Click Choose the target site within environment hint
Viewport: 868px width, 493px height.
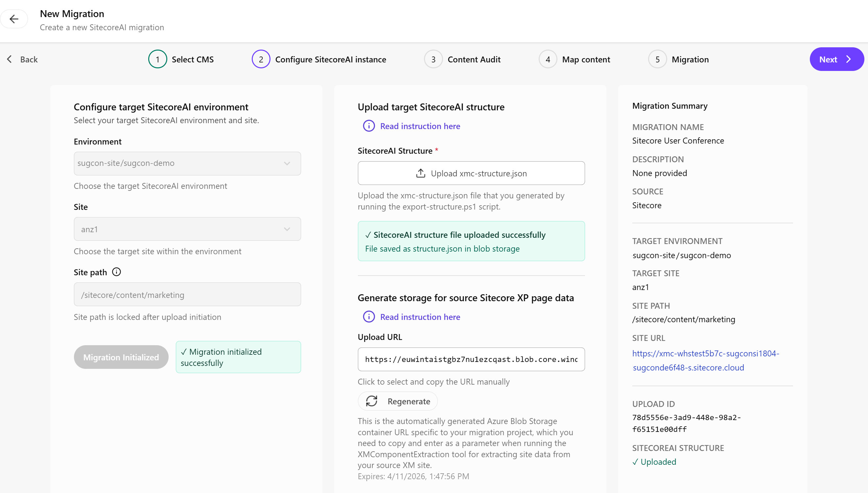[157, 251]
